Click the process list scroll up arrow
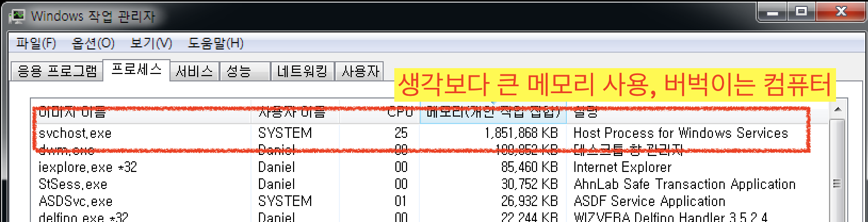Image resolution: width=868 pixels, height=222 pixels. [x=838, y=109]
